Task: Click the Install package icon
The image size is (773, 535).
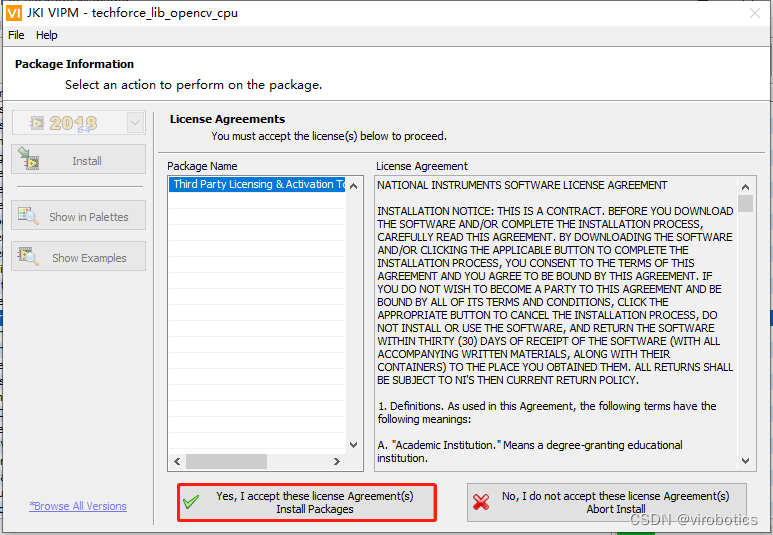Action: click(29, 159)
